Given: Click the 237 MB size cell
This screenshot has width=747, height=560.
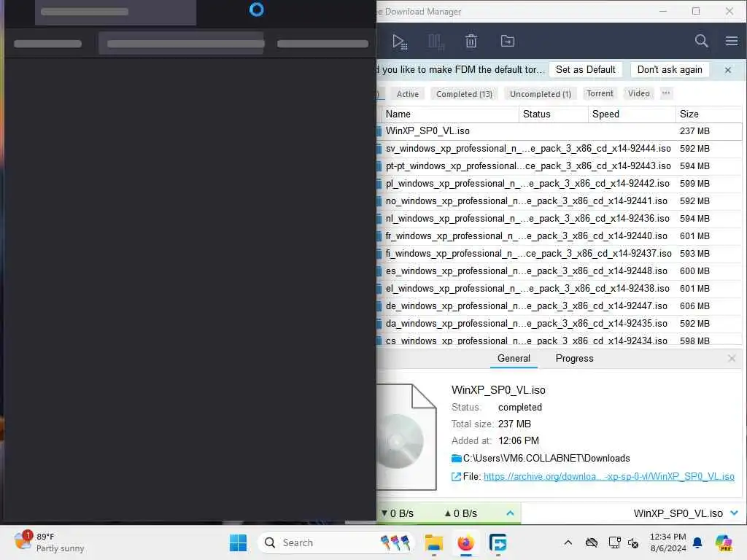Looking at the screenshot, I should [694, 131].
